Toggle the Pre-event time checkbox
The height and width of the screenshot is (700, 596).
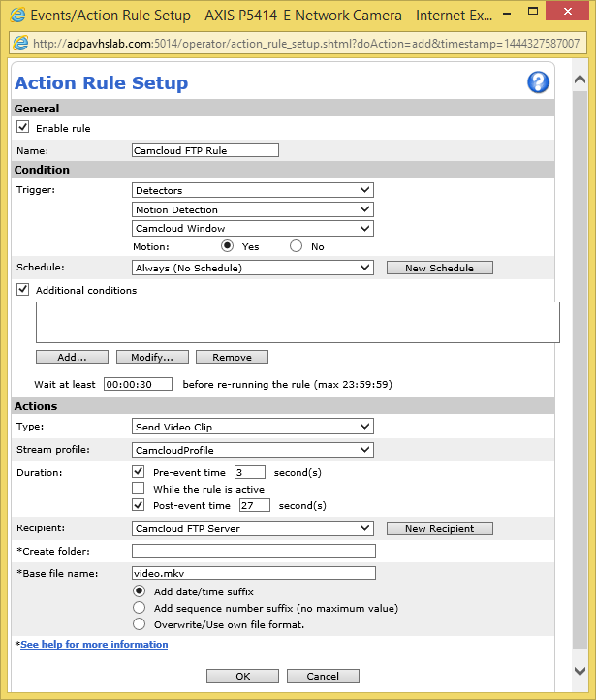pyautogui.click(x=139, y=471)
